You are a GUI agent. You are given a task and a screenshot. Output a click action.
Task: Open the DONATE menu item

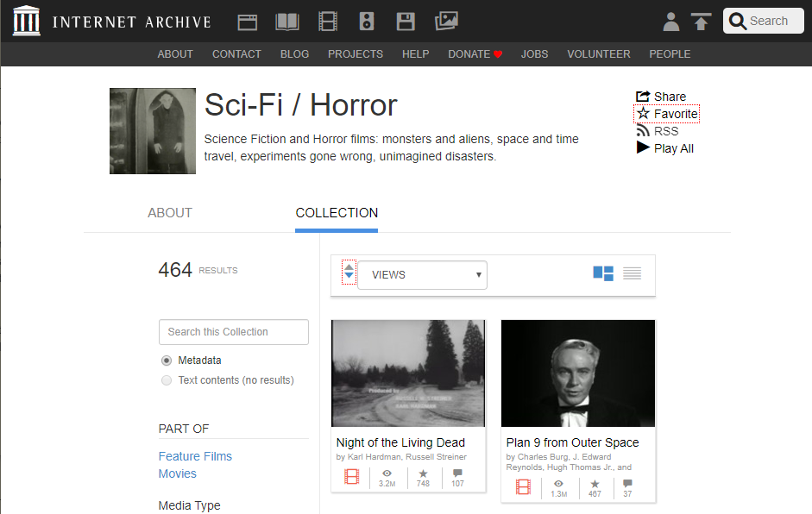coord(475,54)
